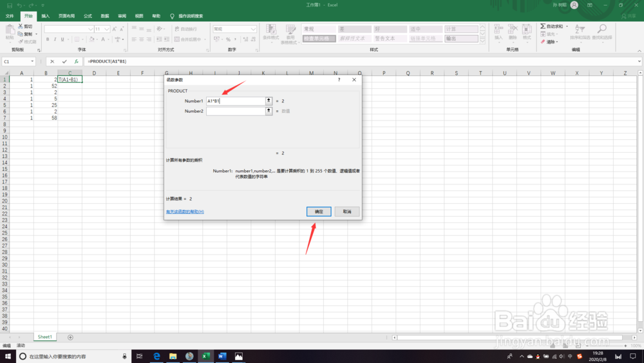Open Word from the taskbar

tap(222, 356)
